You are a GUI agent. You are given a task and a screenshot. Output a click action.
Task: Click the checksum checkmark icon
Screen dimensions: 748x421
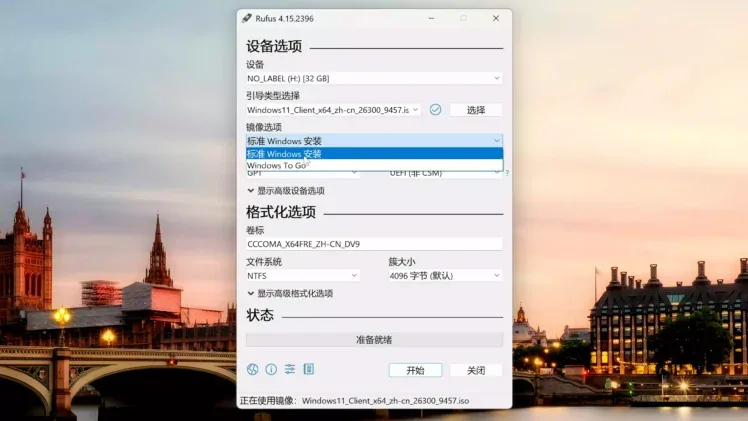435,110
